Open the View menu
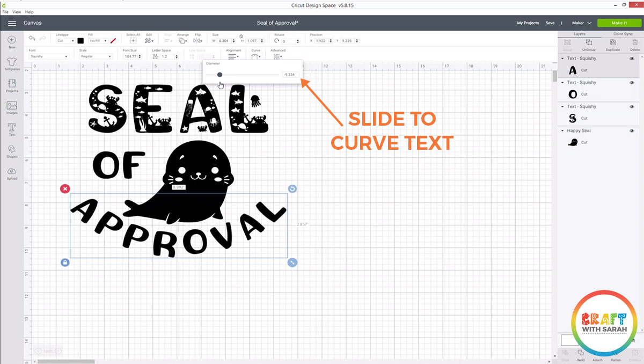 pyautogui.click(x=17, y=11)
